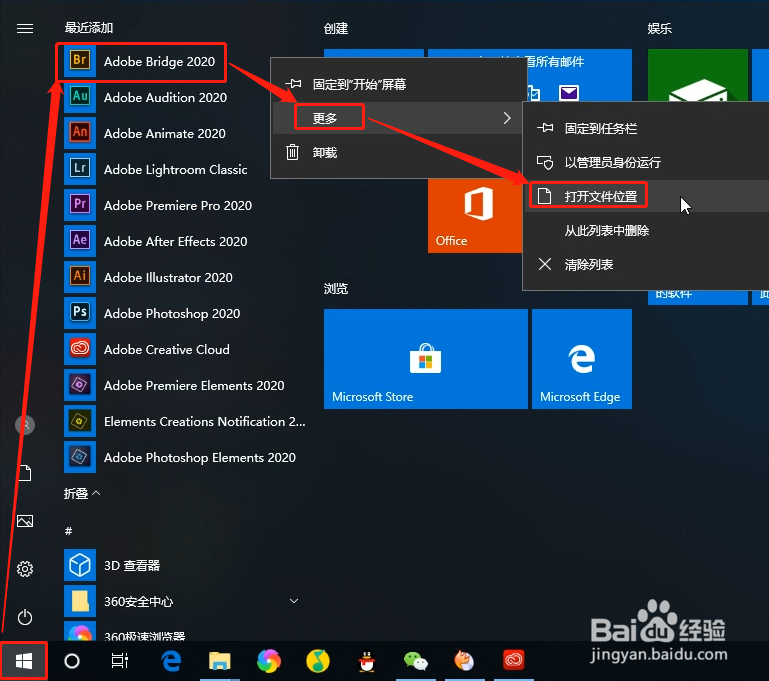
Task: Click the 最近添加 section header
Action: click(x=89, y=28)
